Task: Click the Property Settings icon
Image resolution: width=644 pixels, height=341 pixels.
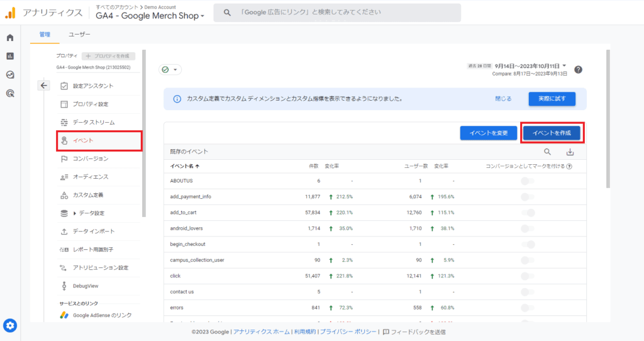Action: point(64,104)
